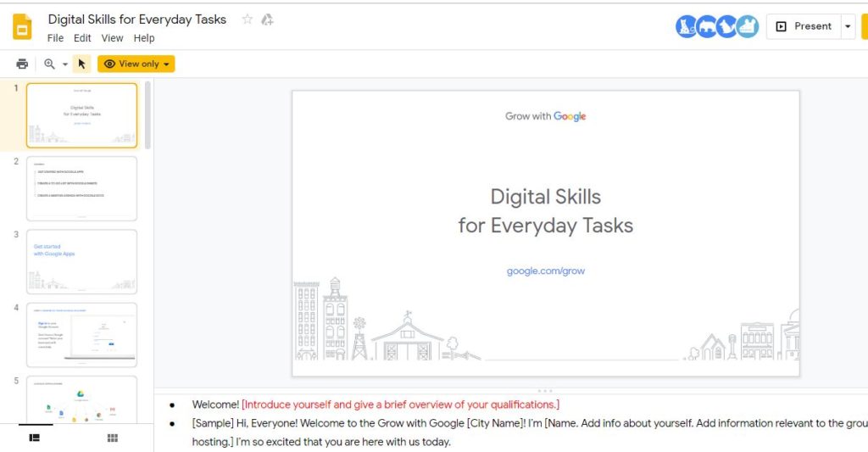Click the Google Slides logo icon
This screenshot has width=868, height=452.
click(x=22, y=26)
